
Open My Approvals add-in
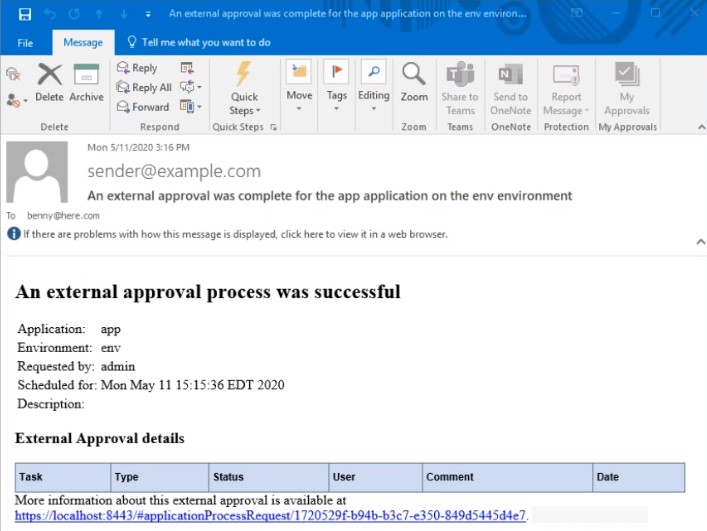(627, 88)
